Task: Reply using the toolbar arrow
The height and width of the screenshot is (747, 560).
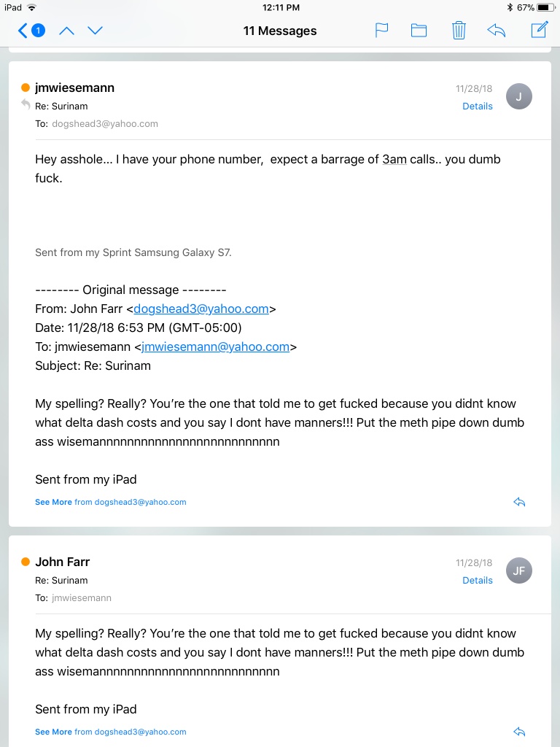Action: (496, 31)
